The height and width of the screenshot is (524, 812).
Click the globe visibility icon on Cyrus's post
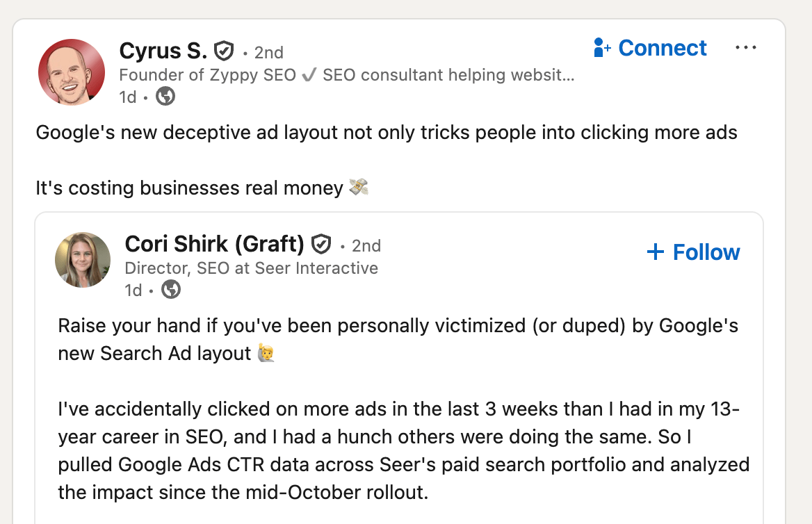pos(165,97)
